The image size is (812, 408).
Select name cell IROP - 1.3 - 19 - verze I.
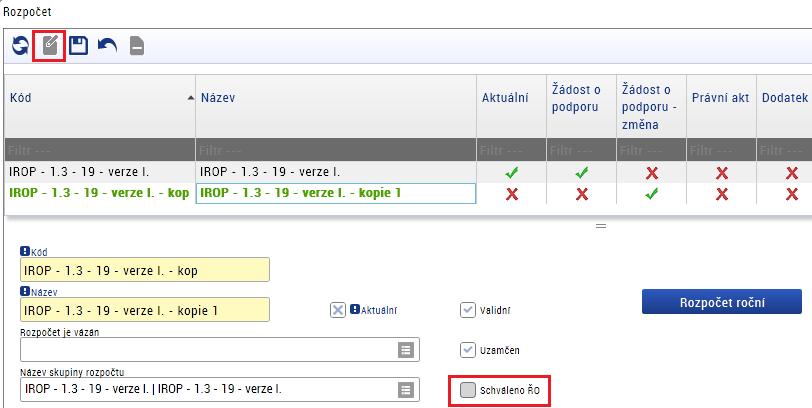click(336, 172)
